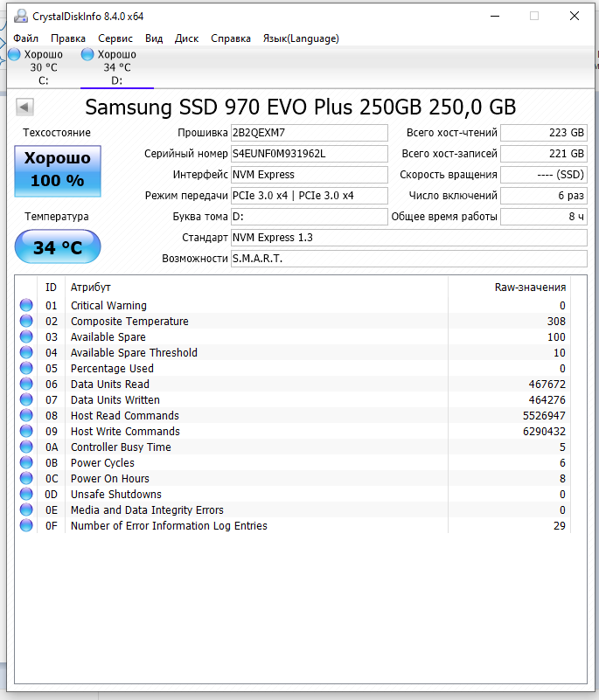
Task: Click status orb for Power On Hours
Action: click(x=26, y=478)
